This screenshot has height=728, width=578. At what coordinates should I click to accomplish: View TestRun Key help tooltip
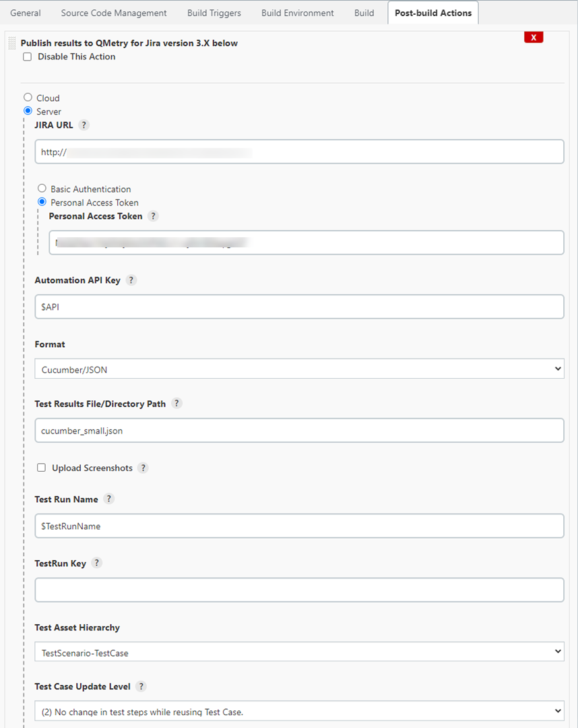[x=96, y=563]
